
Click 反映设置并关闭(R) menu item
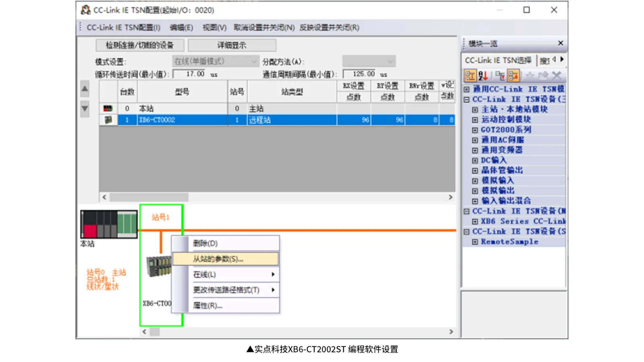click(x=329, y=27)
